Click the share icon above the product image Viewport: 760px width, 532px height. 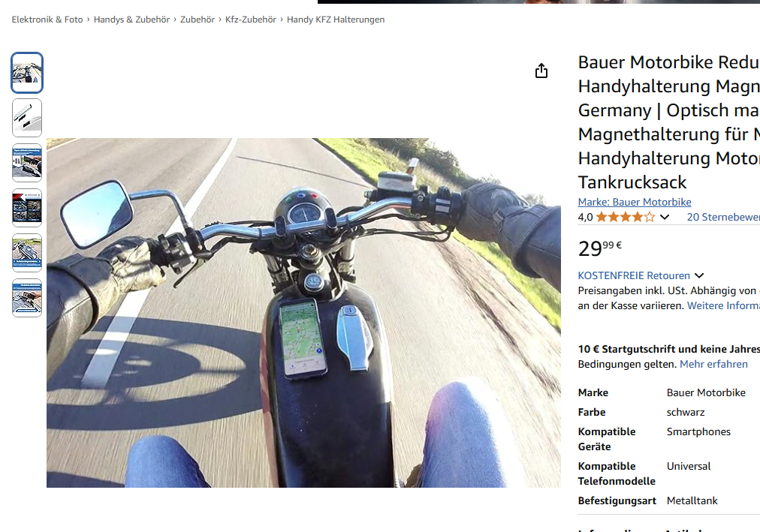[x=541, y=71]
